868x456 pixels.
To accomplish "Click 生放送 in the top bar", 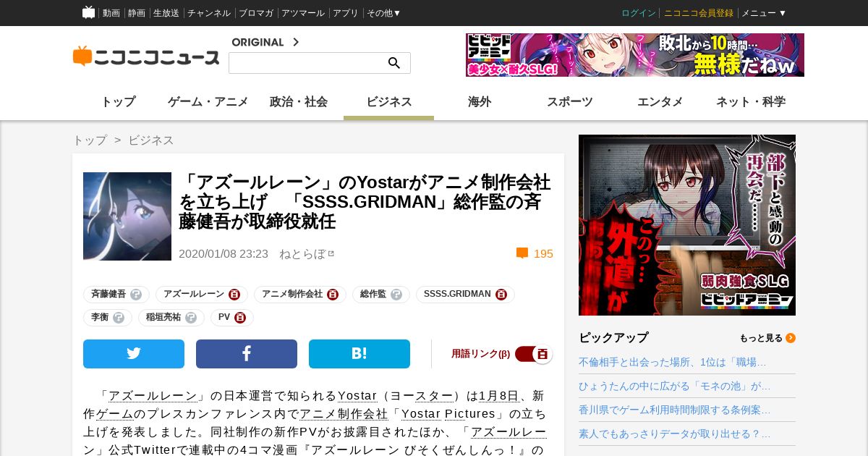I will click(x=166, y=13).
